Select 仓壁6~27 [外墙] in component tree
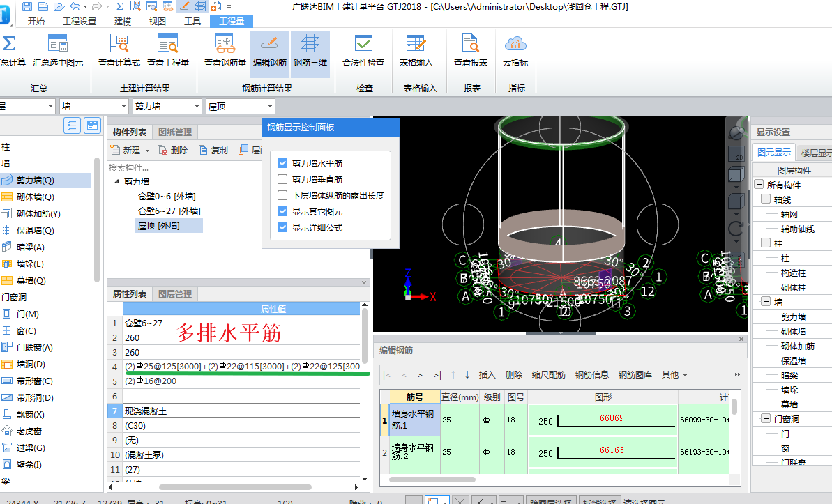 (x=169, y=211)
